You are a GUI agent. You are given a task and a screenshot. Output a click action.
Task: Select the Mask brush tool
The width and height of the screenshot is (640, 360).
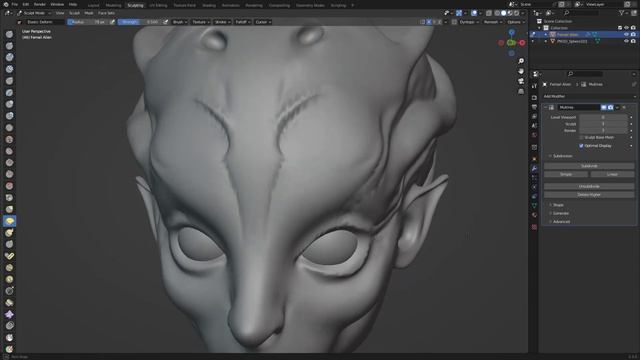(9, 338)
